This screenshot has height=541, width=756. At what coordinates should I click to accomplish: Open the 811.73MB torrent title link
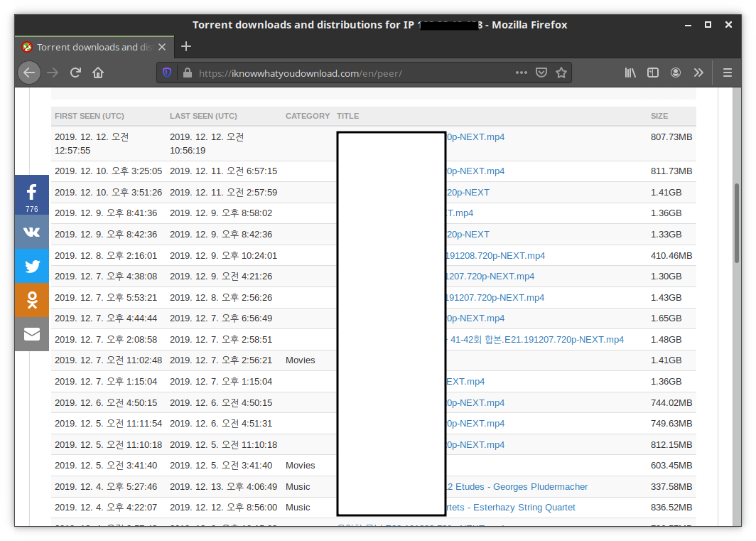tap(475, 171)
